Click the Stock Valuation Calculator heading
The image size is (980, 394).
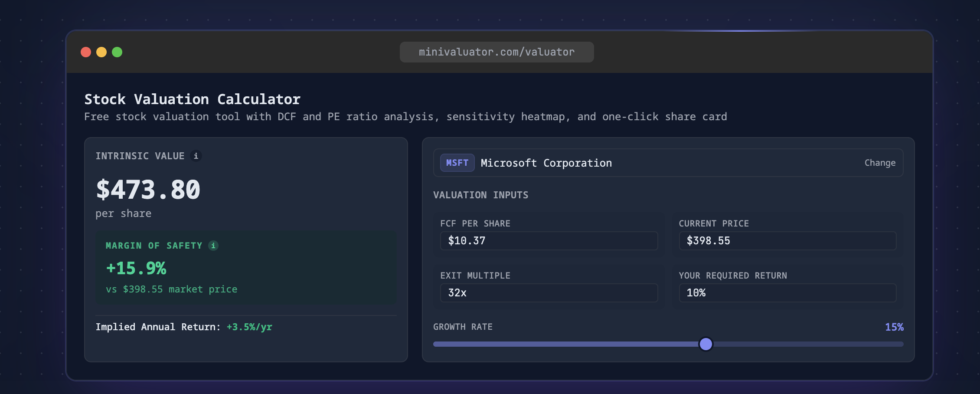(192, 99)
